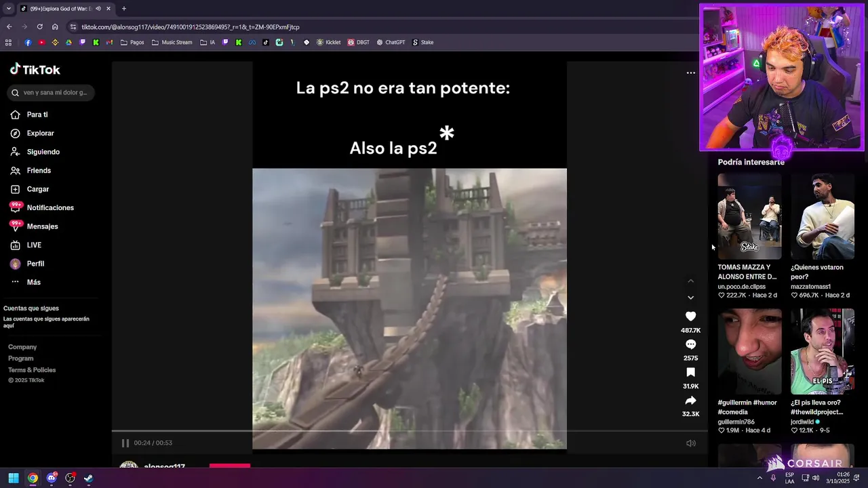
Task: Mute the video volume icon
Action: (x=690, y=443)
